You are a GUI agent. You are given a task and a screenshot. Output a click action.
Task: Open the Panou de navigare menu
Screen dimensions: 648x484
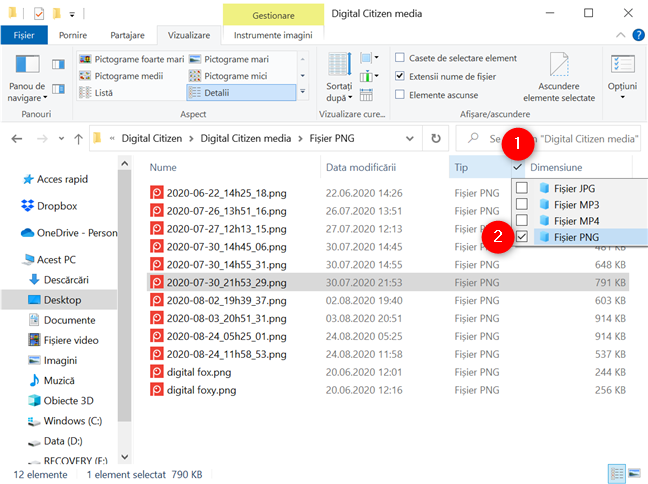point(27,79)
